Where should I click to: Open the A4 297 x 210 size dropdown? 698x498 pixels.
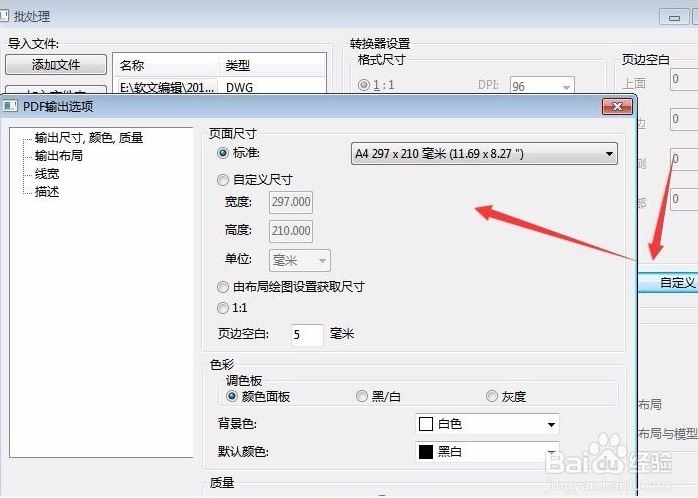(483, 154)
